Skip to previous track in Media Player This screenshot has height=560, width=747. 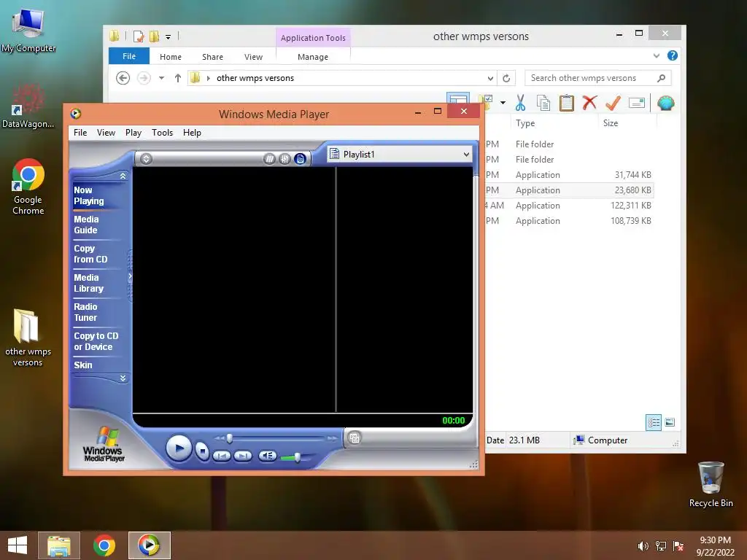point(222,456)
